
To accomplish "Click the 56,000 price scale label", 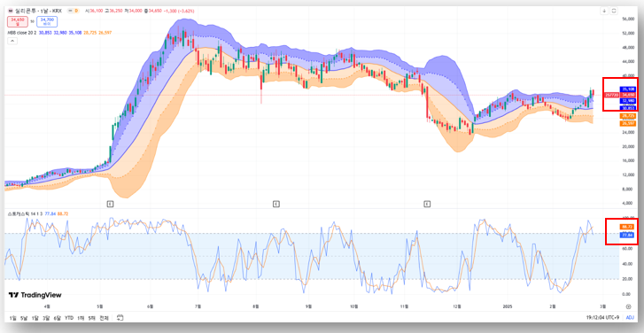I will [x=628, y=19].
